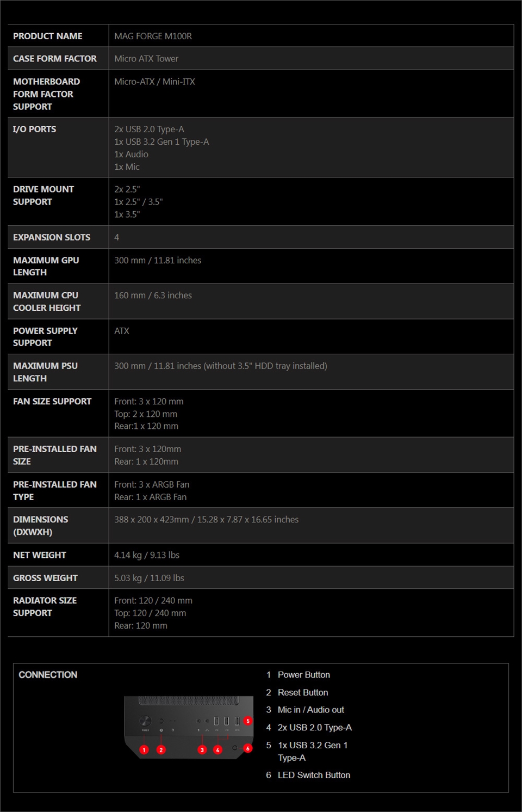Click the round power knob on the case

coord(145,721)
